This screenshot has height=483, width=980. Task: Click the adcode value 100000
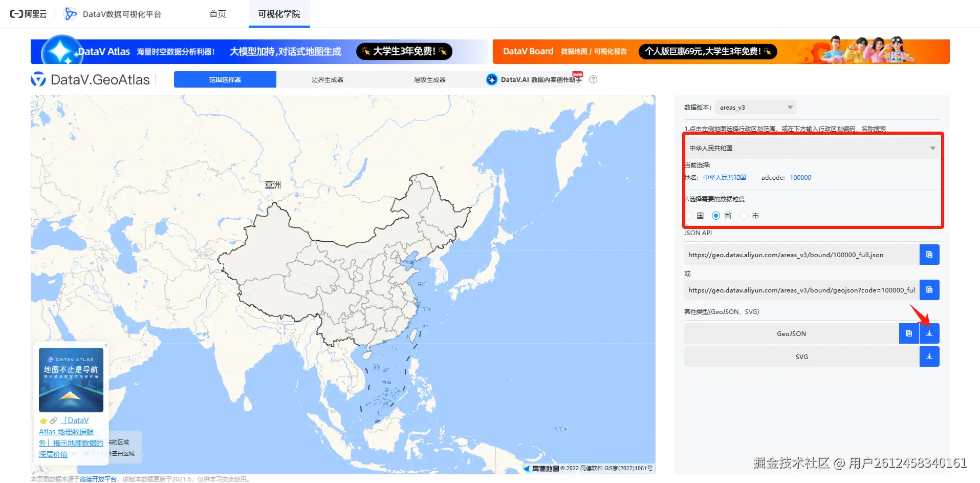pyautogui.click(x=800, y=178)
